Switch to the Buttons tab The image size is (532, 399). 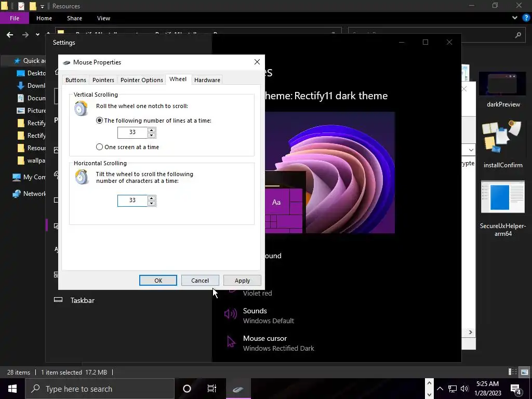[76, 79]
